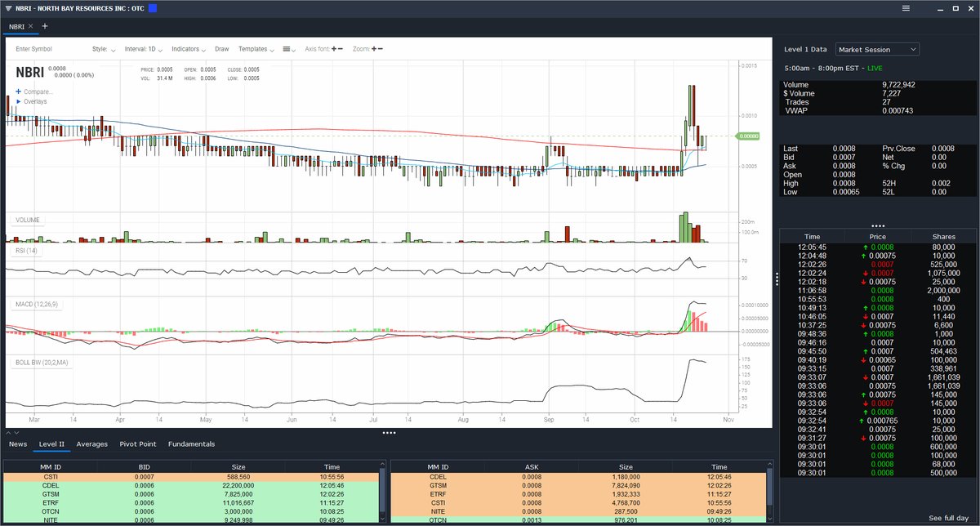Select the NITE ask row size 287,500
The width and height of the screenshot is (980, 526).
pyautogui.click(x=580, y=511)
